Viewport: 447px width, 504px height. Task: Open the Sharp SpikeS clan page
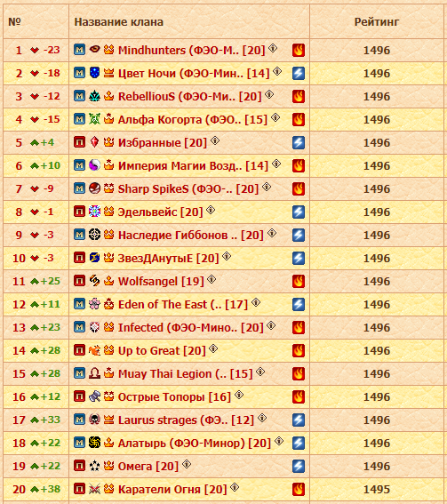(188, 189)
